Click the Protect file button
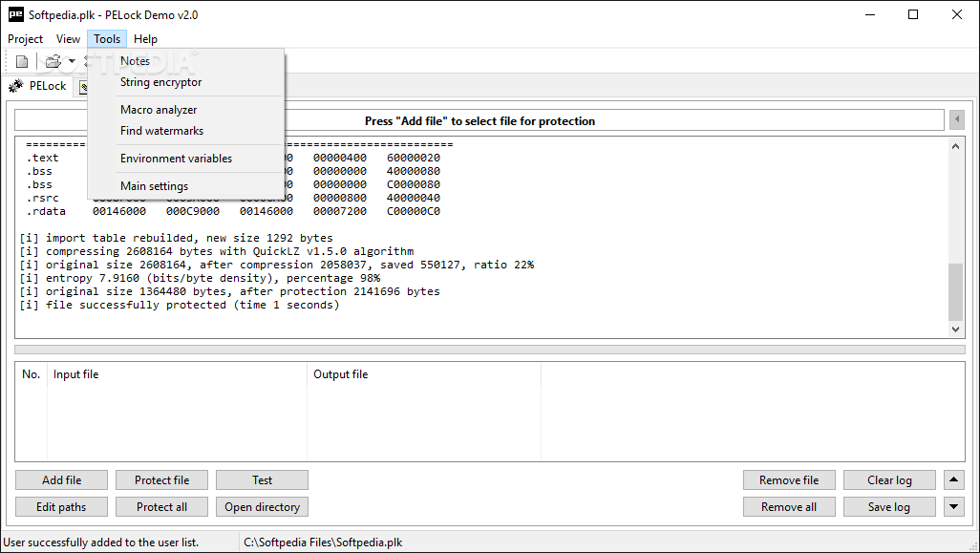Image resolution: width=980 pixels, height=553 pixels. click(x=161, y=479)
